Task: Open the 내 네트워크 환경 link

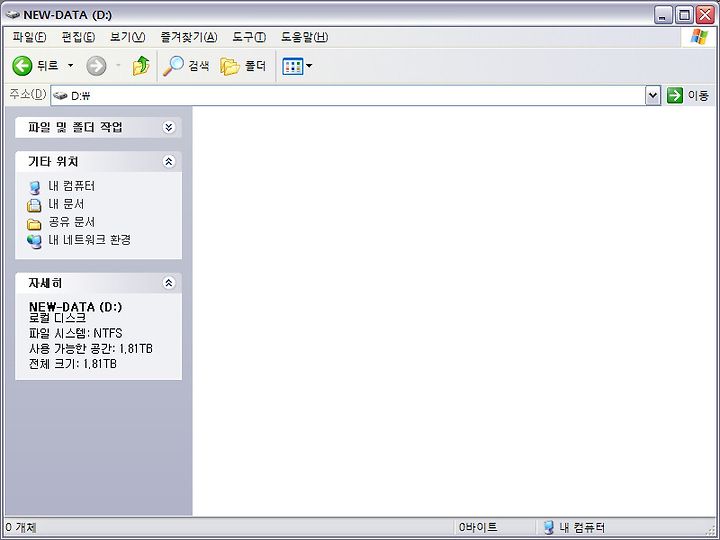Action: [90, 240]
